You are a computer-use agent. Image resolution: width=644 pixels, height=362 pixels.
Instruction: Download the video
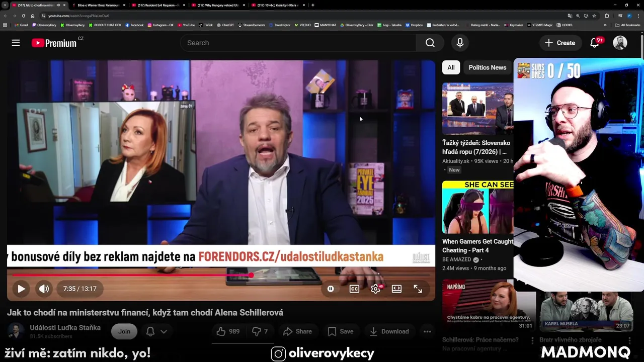(x=389, y=331)
